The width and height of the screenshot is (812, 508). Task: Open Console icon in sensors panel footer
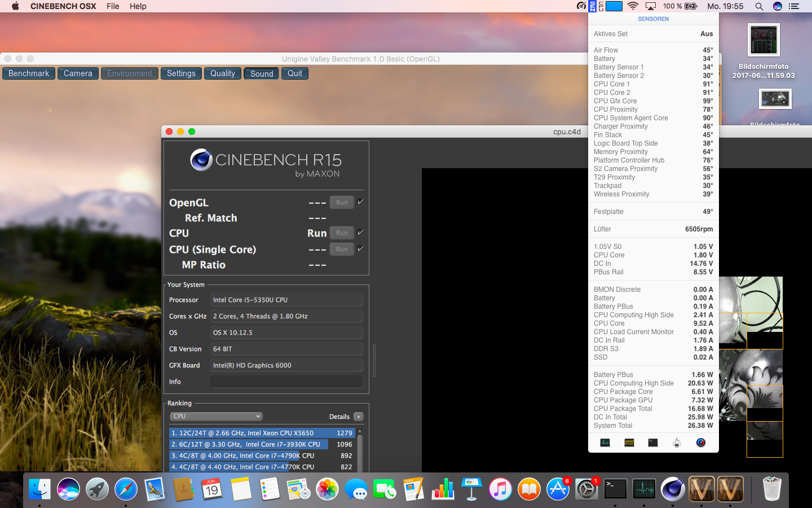tap(629, 443)
